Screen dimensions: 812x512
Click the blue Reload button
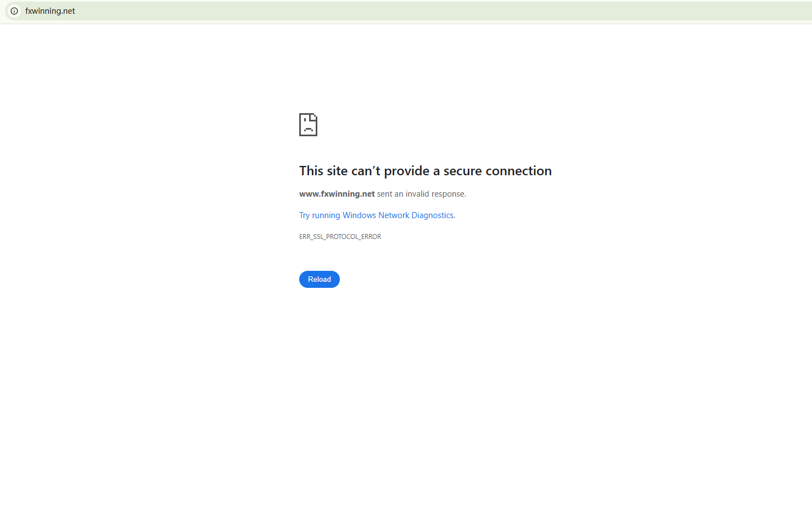pyautogui.click(x=320, y=279)
